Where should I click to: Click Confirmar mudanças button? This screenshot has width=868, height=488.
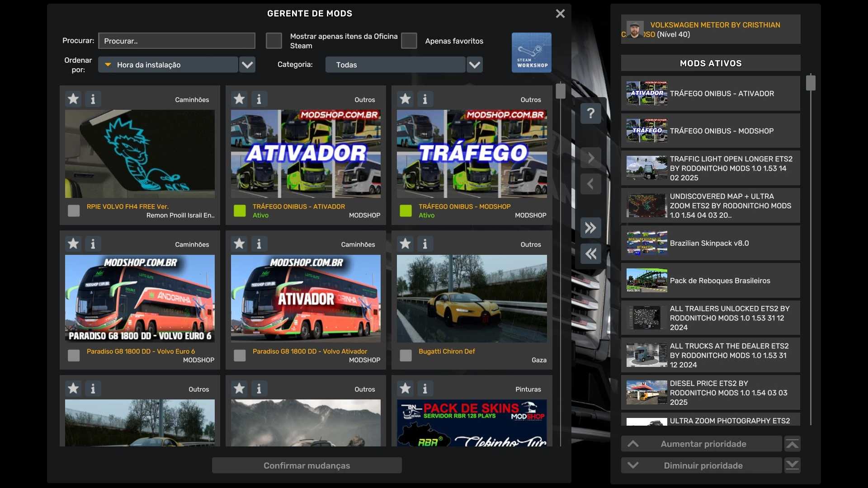tap(307, 465)
